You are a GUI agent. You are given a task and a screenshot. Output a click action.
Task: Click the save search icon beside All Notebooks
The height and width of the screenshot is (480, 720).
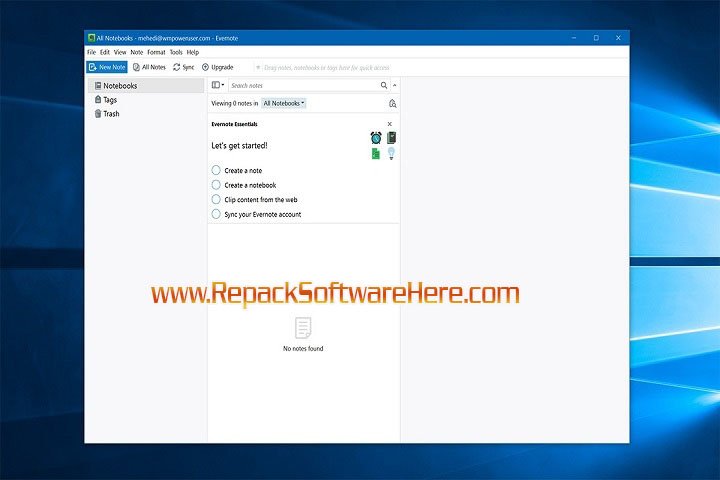[x=393, y=103]
